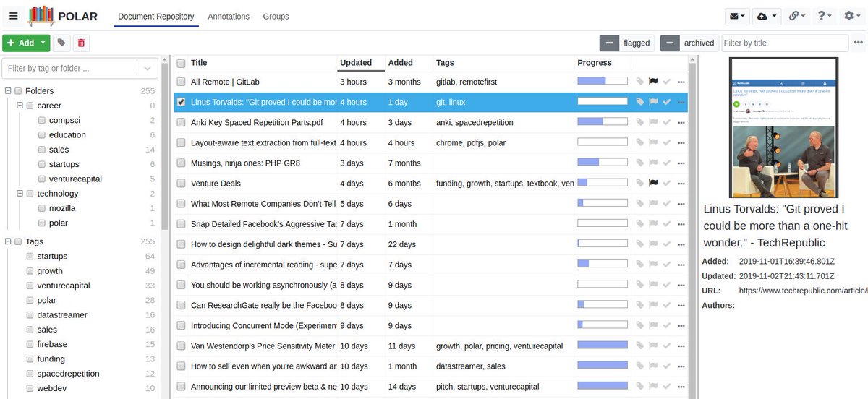Click flag icon on Layout-aware text extraction row
This screenshot has height=399, width=868.
pos(653,142)
